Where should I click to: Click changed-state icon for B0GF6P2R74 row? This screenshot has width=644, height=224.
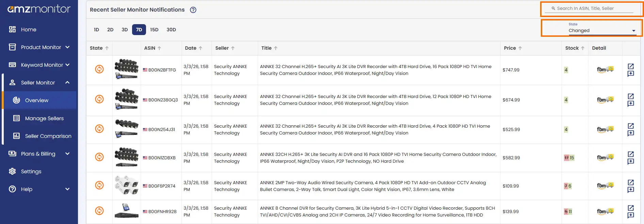pos(99,185)
